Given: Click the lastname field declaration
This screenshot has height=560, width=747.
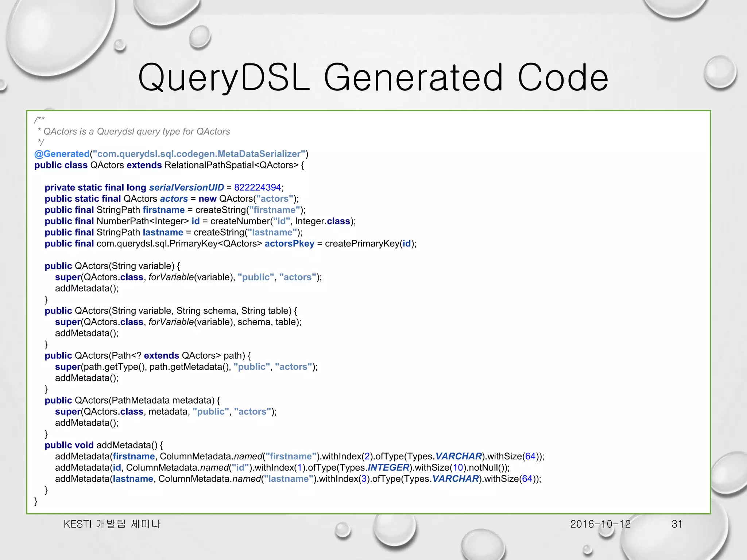Looking at the screenshot, I should point(163,232).
